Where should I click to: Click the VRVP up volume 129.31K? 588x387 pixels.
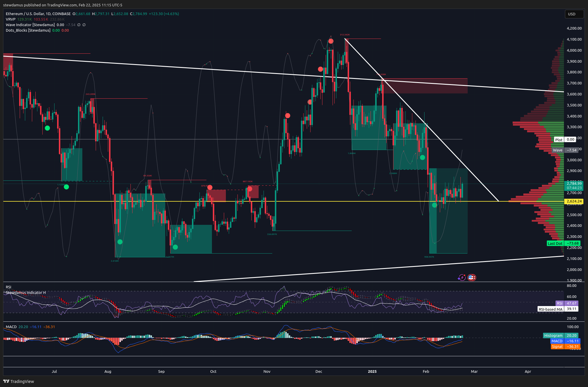pos(25,19)
